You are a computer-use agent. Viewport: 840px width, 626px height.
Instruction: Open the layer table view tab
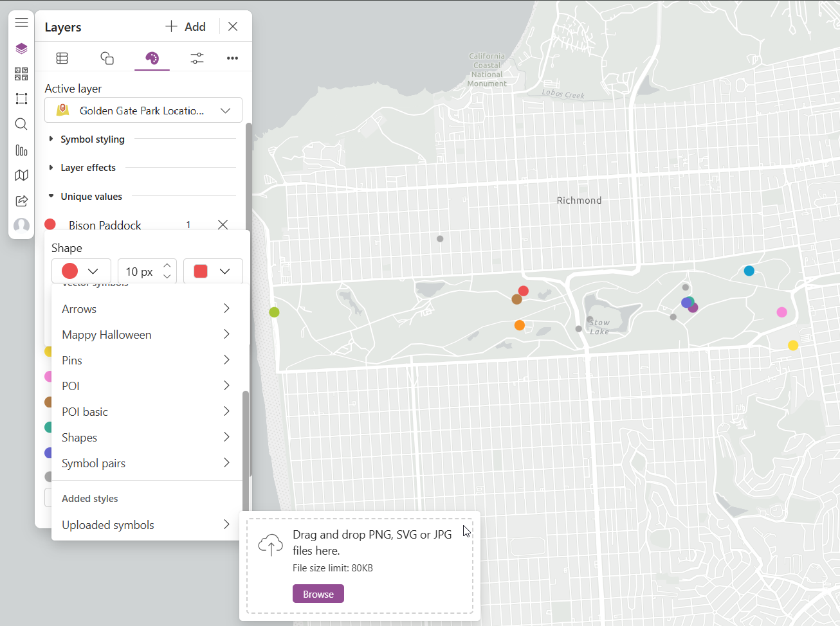coord(62,58)
